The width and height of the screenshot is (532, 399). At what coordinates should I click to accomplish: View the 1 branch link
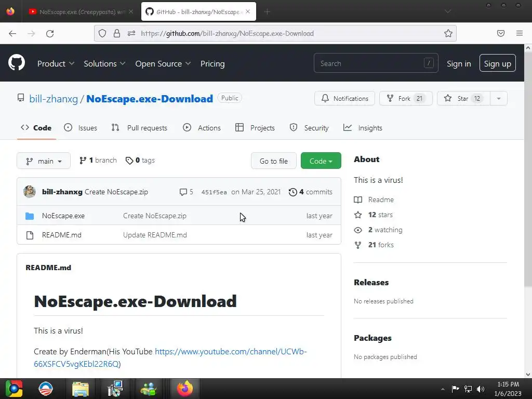point(98,161)
